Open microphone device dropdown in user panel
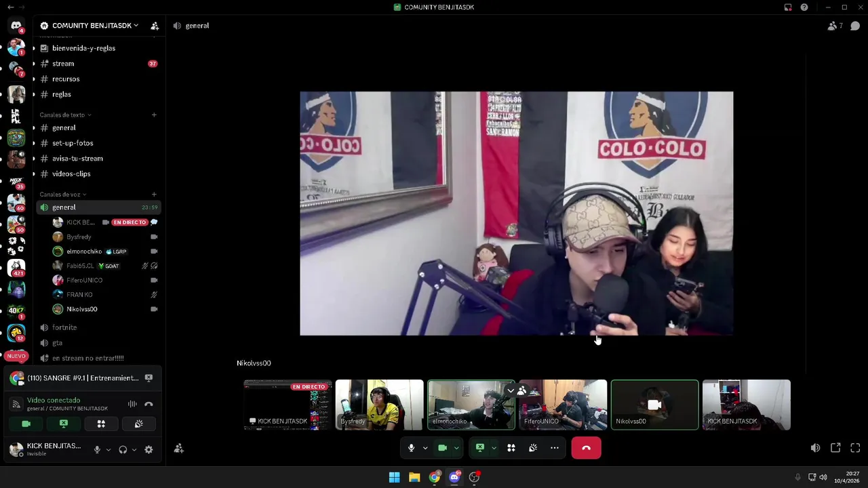The image size is (868, 488). 107,449
